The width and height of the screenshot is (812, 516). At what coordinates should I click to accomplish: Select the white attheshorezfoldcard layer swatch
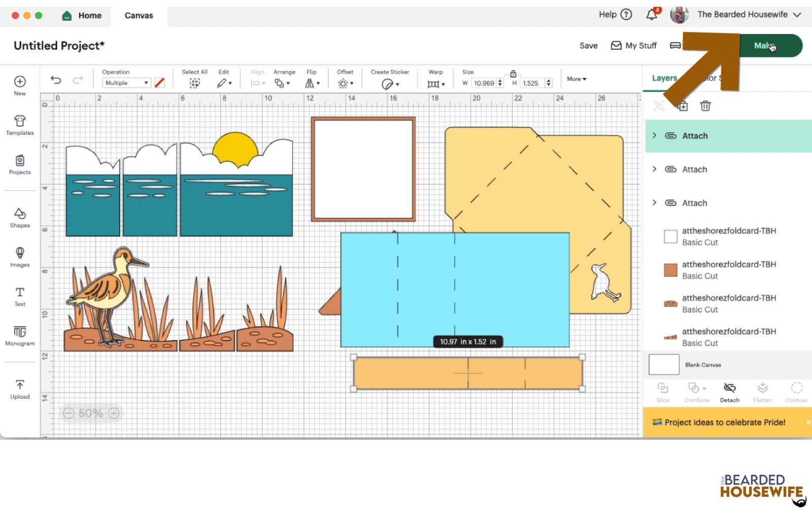click(x=670, y=236)
